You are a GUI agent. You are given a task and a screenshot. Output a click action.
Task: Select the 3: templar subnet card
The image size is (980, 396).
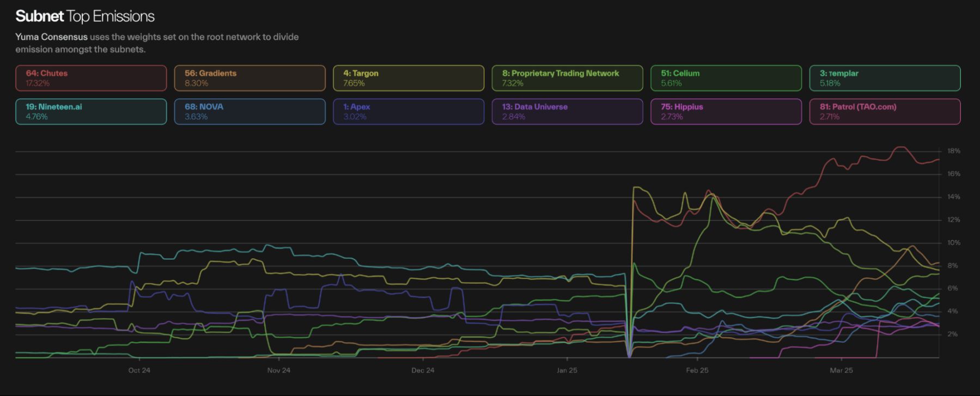click(885, 78)
